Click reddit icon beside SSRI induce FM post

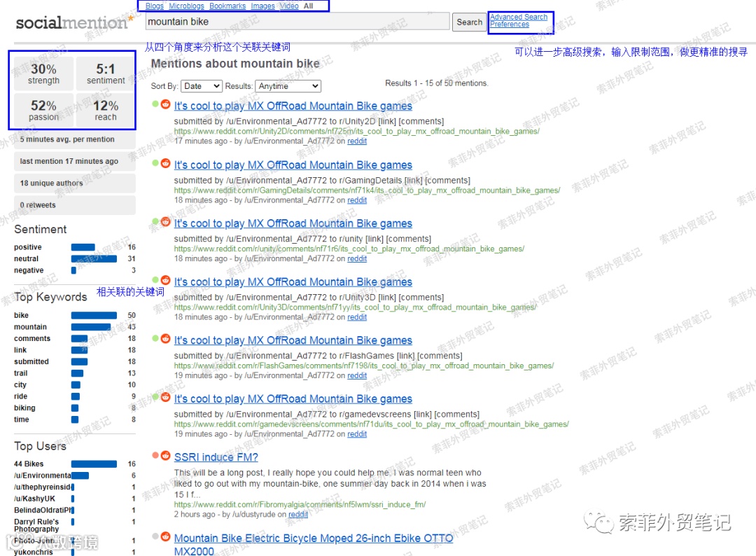pos(165,456)
